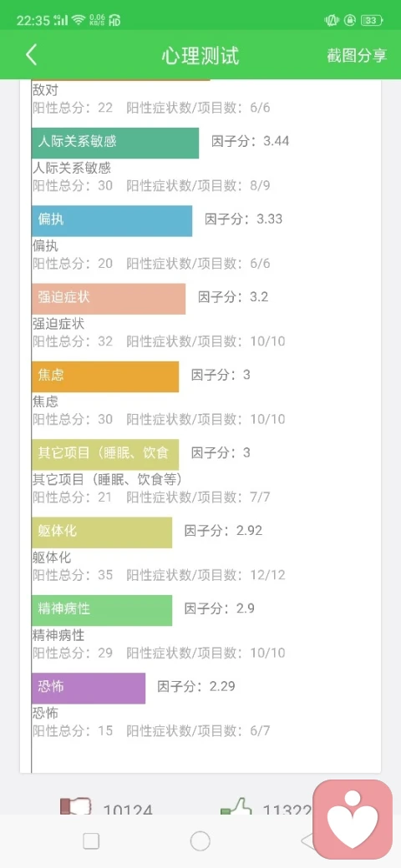Select the 强迫症状 salmon bar
Image resolution: width=401 pixels, height=868 pixels.
pyautogui.click(x=109, y=299)
